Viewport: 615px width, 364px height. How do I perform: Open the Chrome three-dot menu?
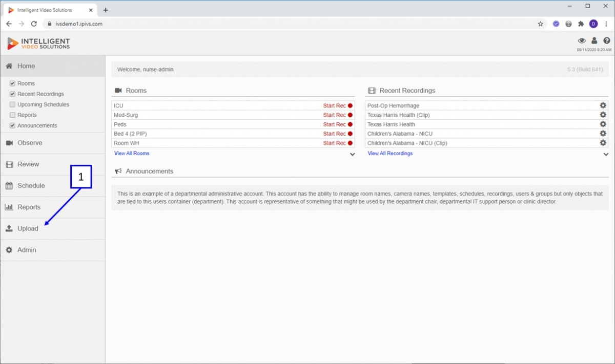click(x=606, y=24)
